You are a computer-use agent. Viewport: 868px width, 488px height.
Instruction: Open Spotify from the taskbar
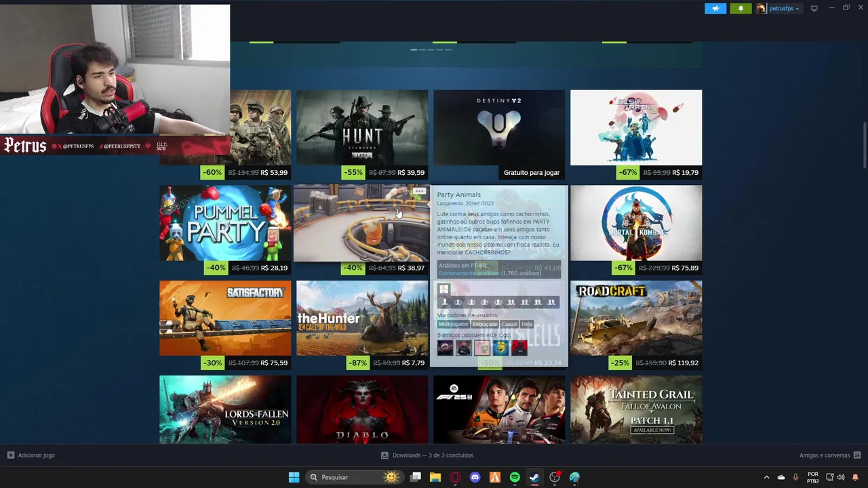pyautogui.click(x=515, y=477)
